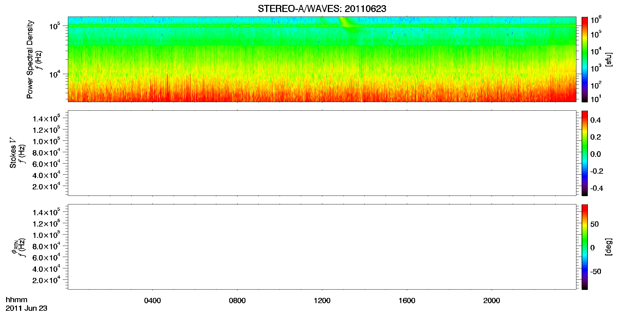The height and width of the screenshot is (332, 644).
Task: Click the empty phi RTN plot panel
Action: (322, 247)
